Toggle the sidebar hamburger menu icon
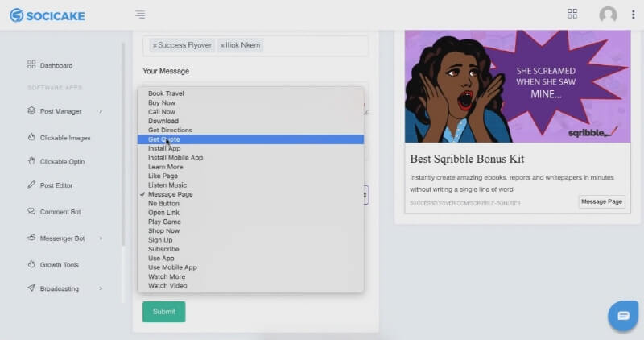This screenshot has width=644, height=340. pos(140,15)
